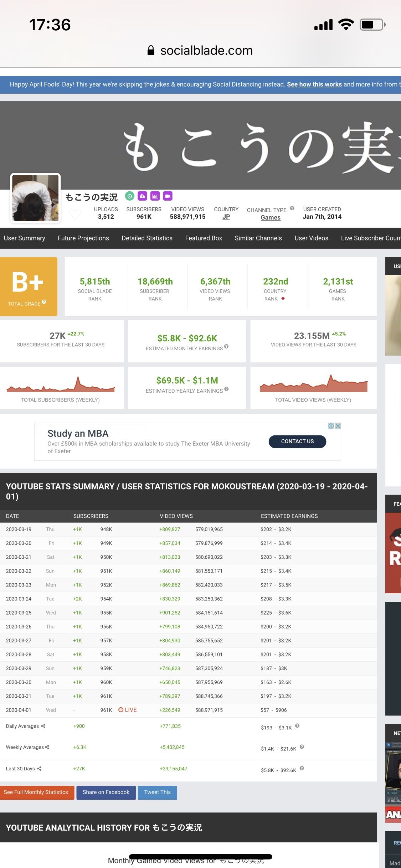Click +23,155,047 last 30 days views
The width and height of the screenshot is (401, 868).
pyautogui.click(x=173, y=769)
